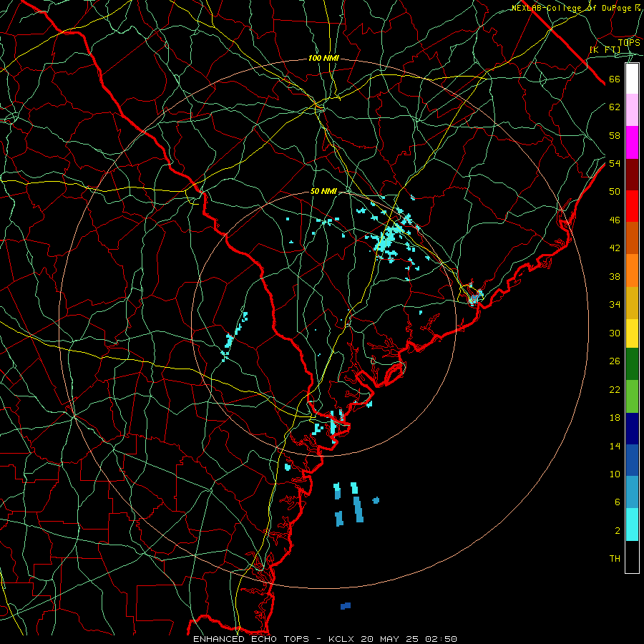Click the "100 NMI" range ring label

323,59
